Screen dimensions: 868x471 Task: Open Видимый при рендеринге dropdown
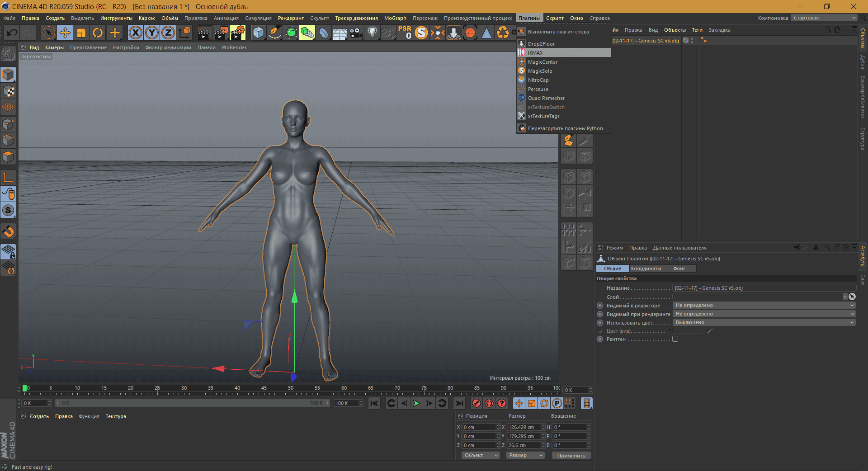[x=764, y=314]
